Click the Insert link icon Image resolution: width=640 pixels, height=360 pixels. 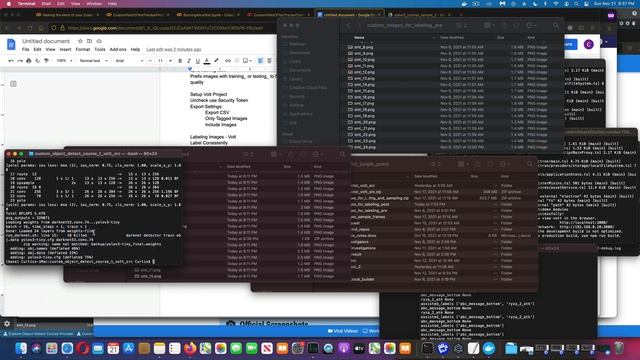[228, 61]
